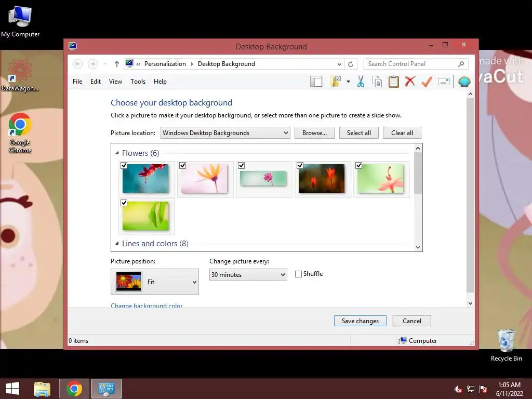Click Save changes
This screenshot has height=399, width=532.
point(360,321)
